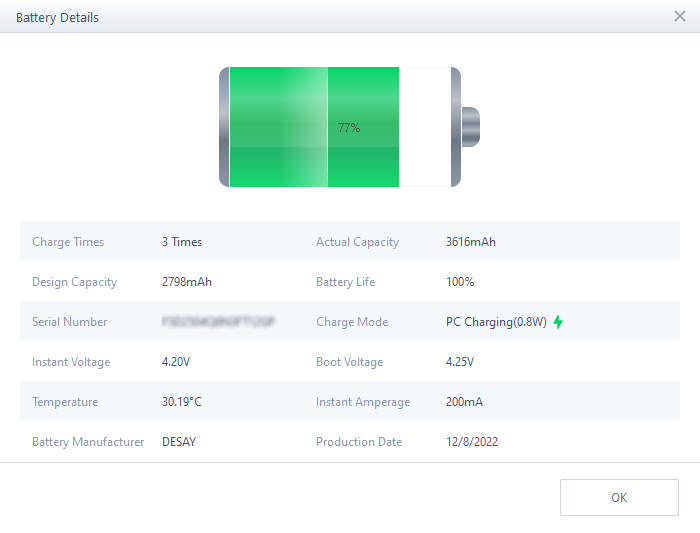
Task: Click the Charge Times value 3 Times
Action: point(182,242)
